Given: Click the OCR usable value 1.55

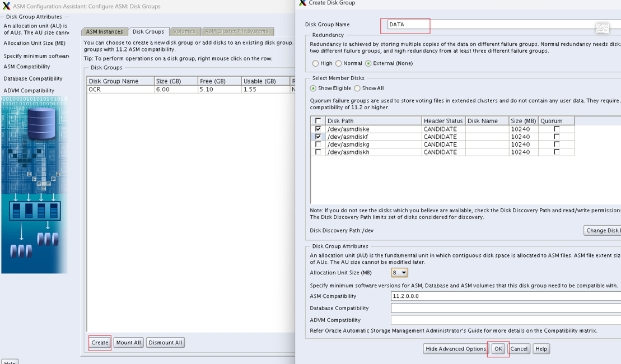Looking at the screenshot, I should pos(266,90).
